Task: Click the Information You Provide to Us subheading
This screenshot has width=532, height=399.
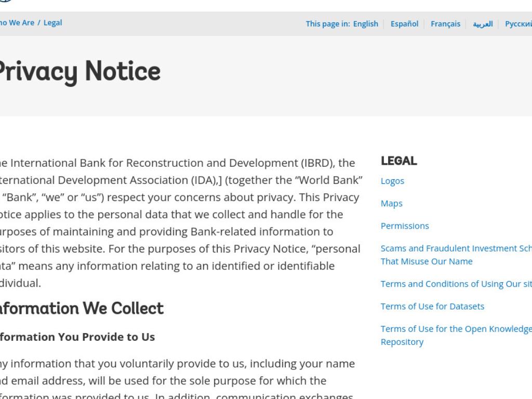Action: (x=77, y=337)
